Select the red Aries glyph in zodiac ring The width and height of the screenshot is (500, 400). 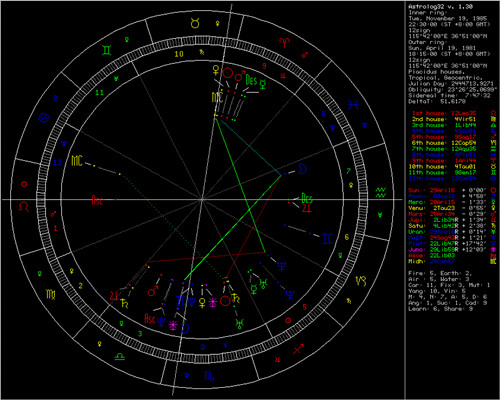pyautogui.click(x=284, y=42)
